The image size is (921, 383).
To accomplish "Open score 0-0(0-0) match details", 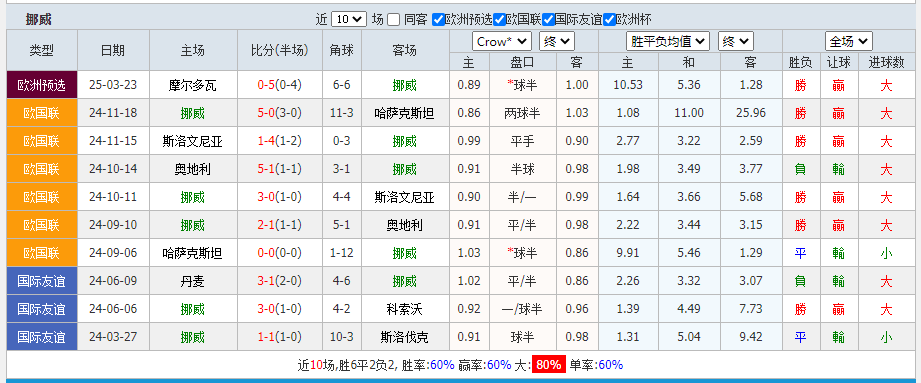I will click(280, 253).
